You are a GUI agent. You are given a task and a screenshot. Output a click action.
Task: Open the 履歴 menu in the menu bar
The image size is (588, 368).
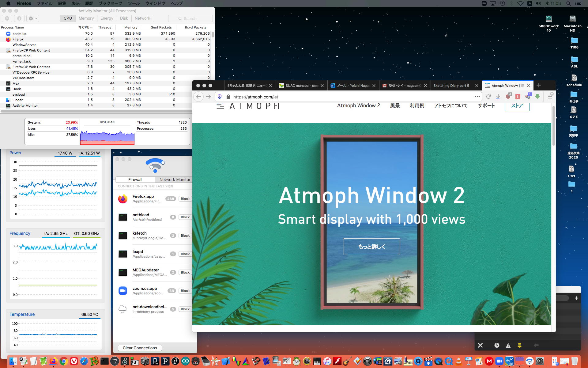click(89, 3)
